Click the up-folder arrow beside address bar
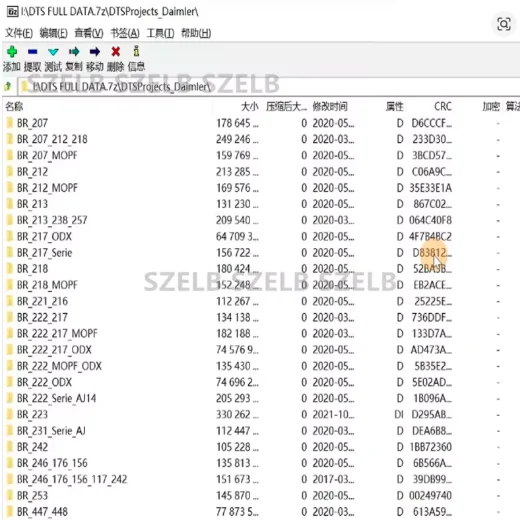The width and height of the screenshot is (520, 520). [x=8, y=87]
